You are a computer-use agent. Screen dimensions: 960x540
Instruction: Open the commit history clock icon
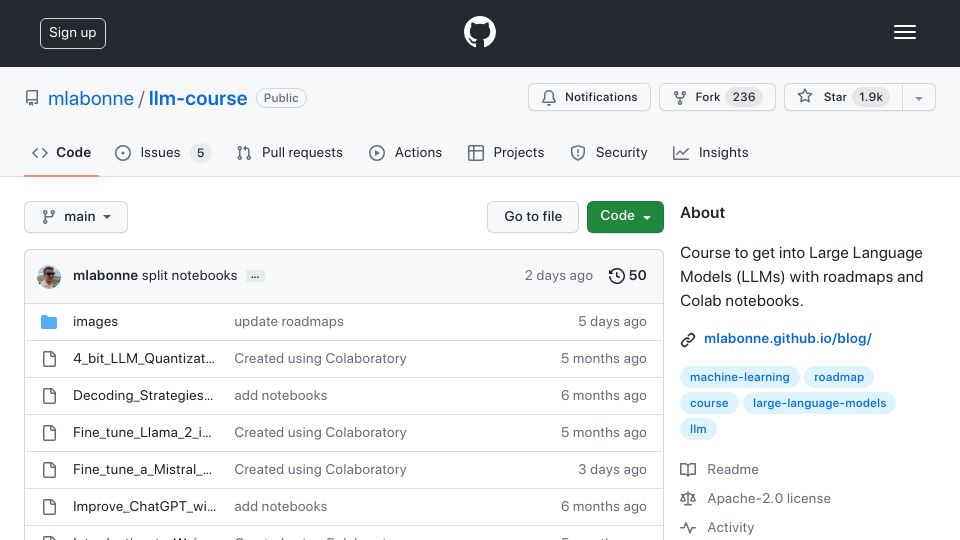click(x=617, y=276)
